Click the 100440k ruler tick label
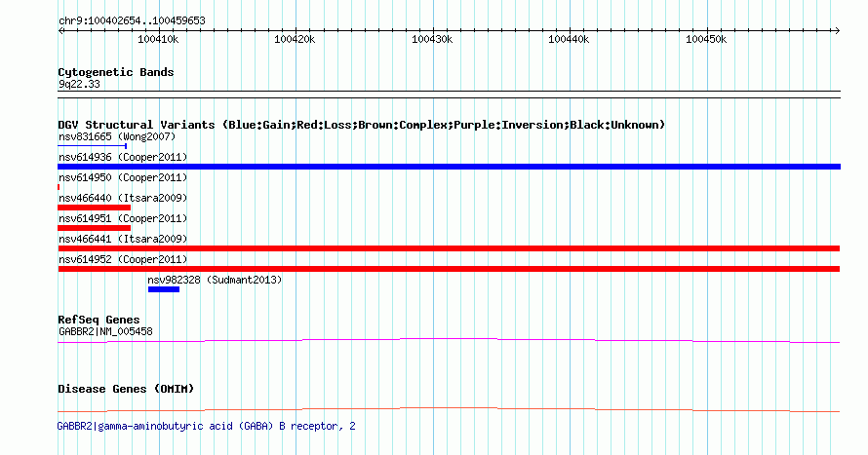 [x=569, y=39]
